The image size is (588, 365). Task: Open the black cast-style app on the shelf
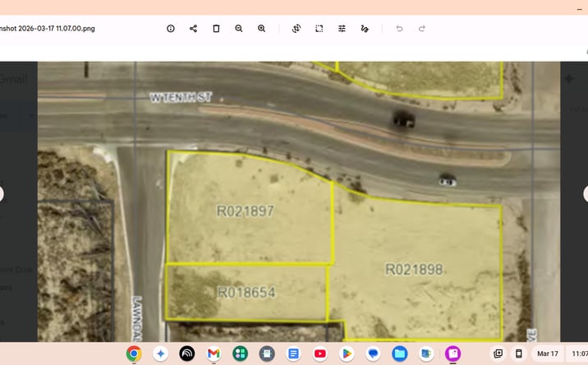pyautogui.click(x=186, y=353)
